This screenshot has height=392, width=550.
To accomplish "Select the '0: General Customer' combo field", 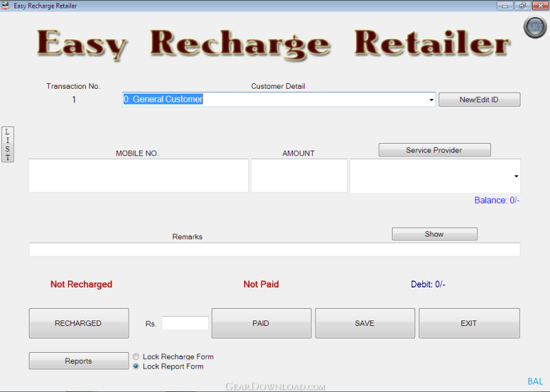I will 278,100.
